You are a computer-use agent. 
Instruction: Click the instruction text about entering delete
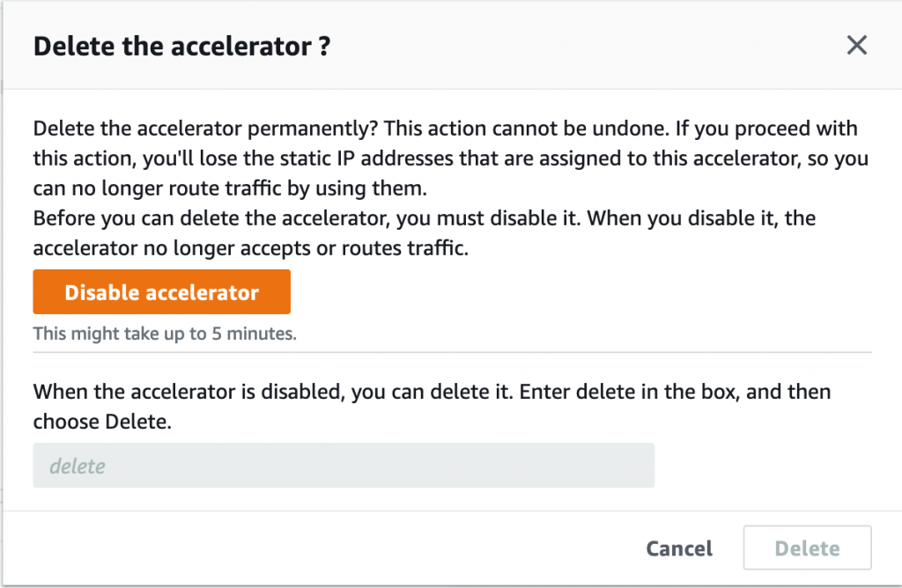[432, 406]
